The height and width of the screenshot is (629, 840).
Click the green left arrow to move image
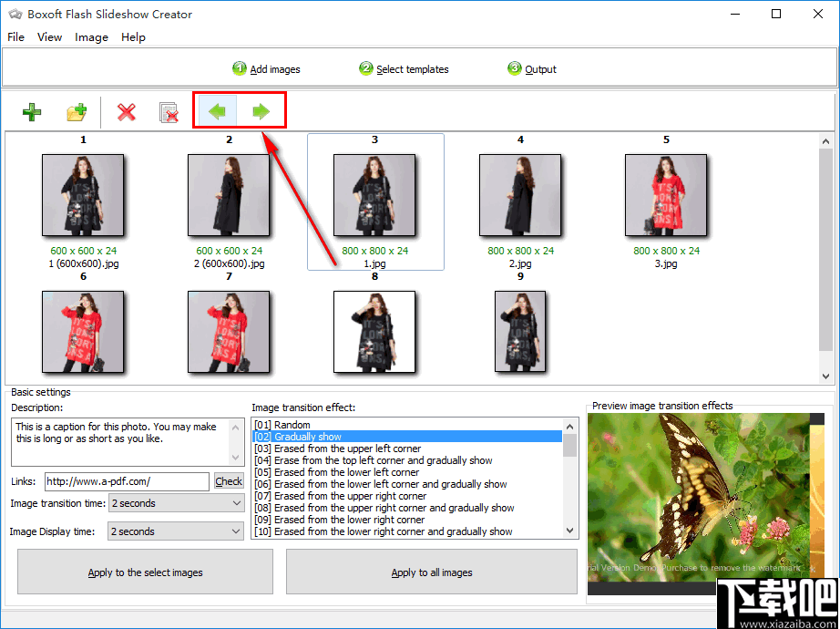216,111
